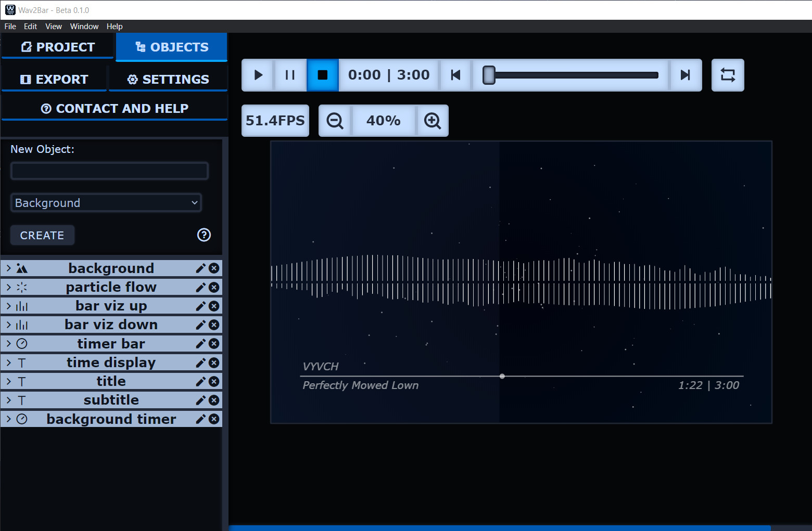Open the object type dropdown showing Background
Image resolution: width=812 pixels, height=531 pixels.
pyautogui.click(x=106, y=203)
